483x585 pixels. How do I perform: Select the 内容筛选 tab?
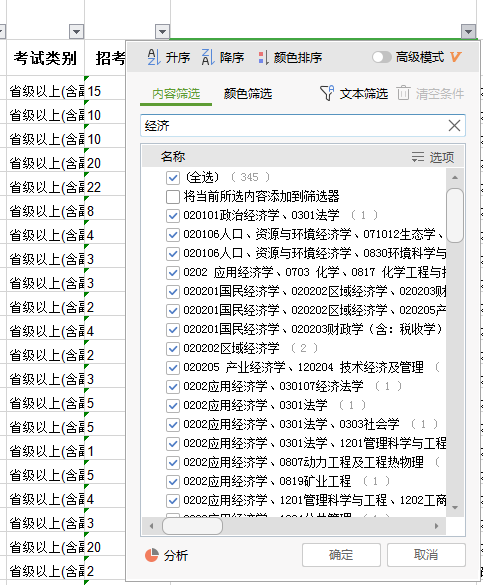[176, 94]
